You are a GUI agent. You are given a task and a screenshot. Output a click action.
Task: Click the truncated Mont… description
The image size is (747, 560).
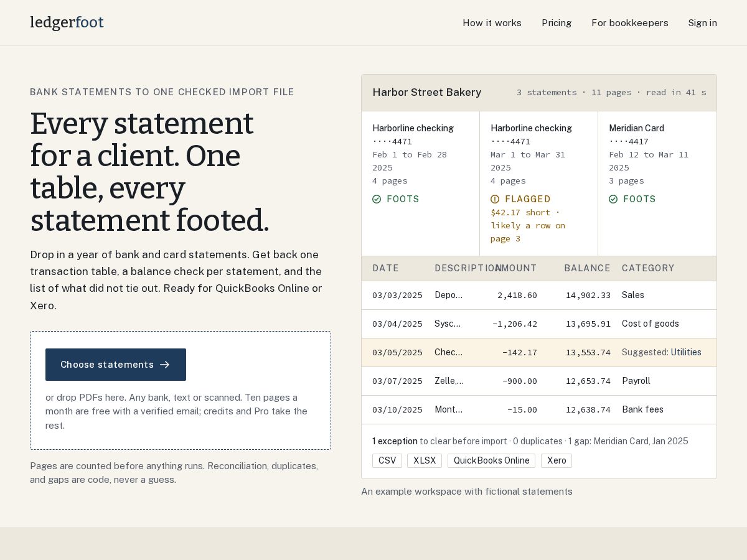point(449,410)
